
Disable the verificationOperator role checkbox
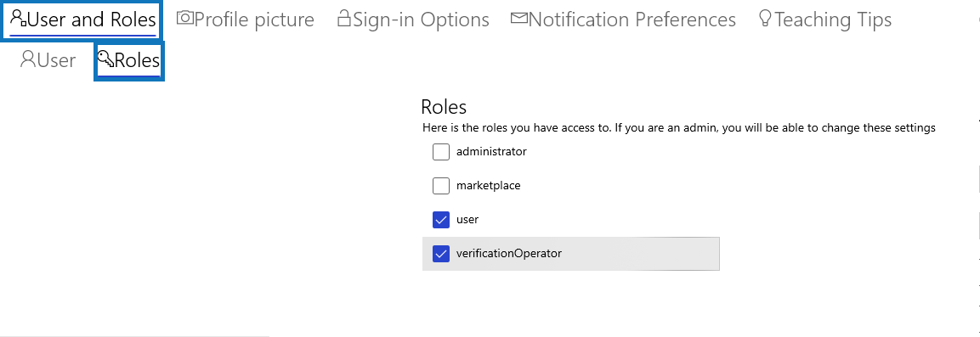coord(441,254)
